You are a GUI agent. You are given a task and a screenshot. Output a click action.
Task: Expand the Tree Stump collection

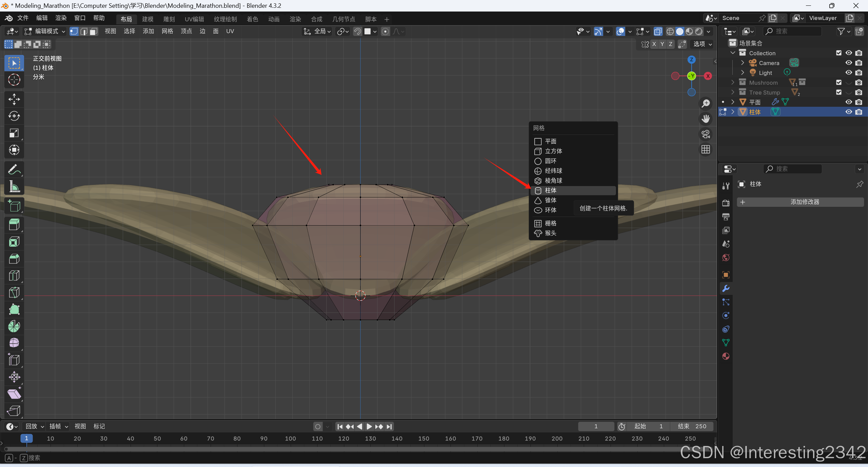(x=733, y=92)
